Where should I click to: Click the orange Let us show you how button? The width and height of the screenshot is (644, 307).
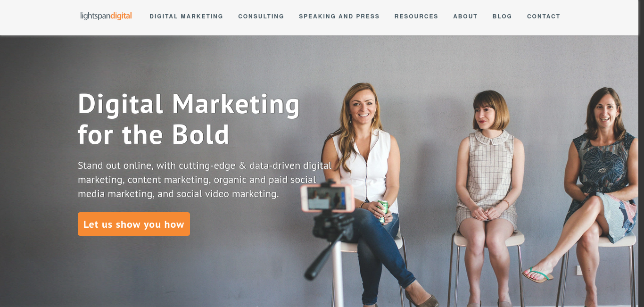pyautogui.click(x=134, y=224)
